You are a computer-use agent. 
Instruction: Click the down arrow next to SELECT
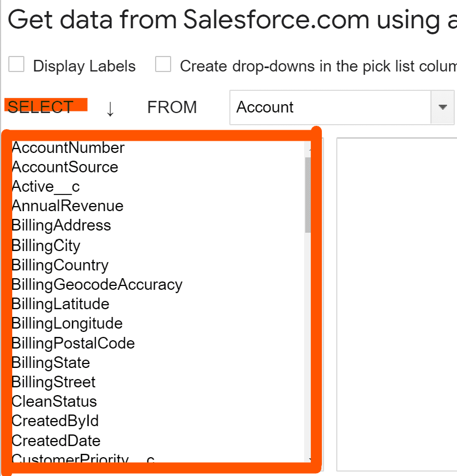(110, 108)
